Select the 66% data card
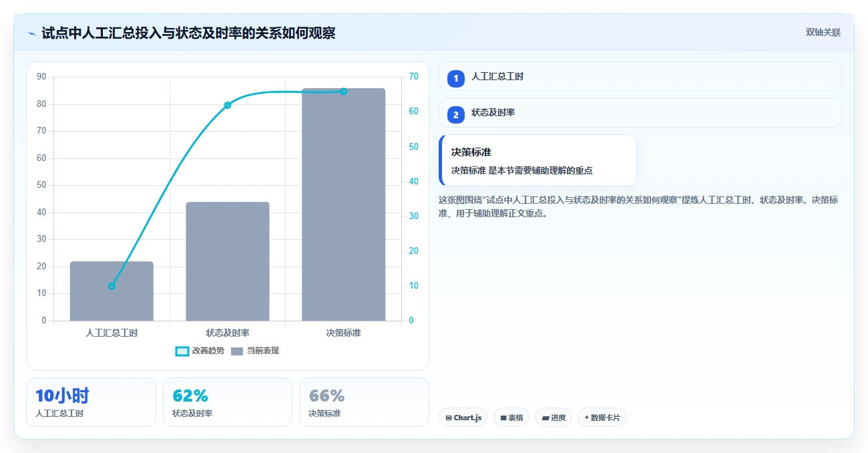The width and height of the screenshot is (868, 453). pyautogui.click(x=364, y=402)
